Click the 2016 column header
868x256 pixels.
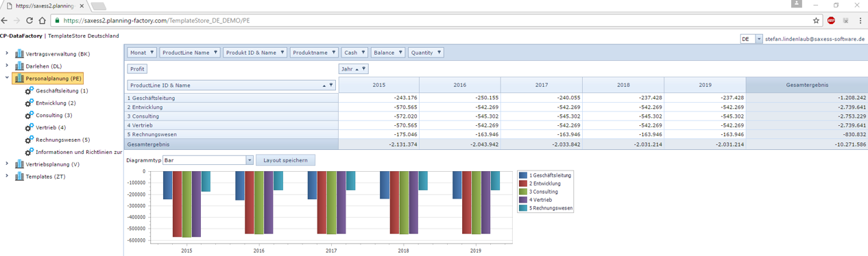tap(460, 86)
